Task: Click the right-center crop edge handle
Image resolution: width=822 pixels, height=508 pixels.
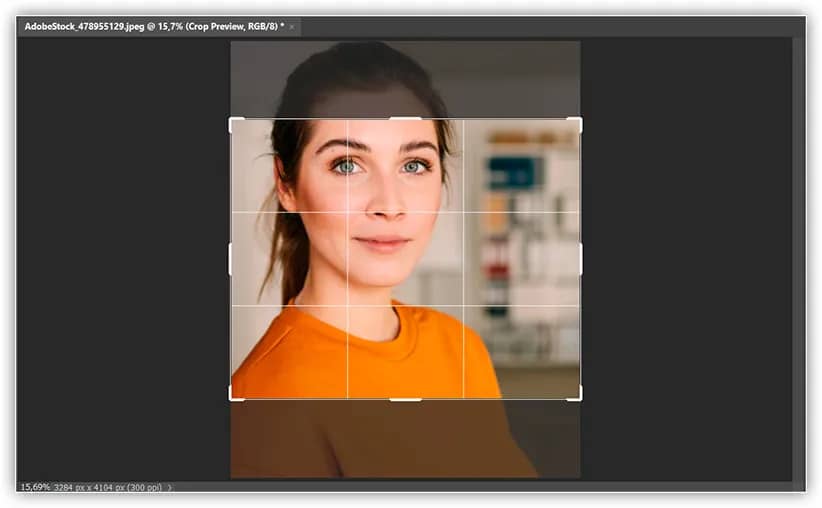Action: [x=580, y=259]
